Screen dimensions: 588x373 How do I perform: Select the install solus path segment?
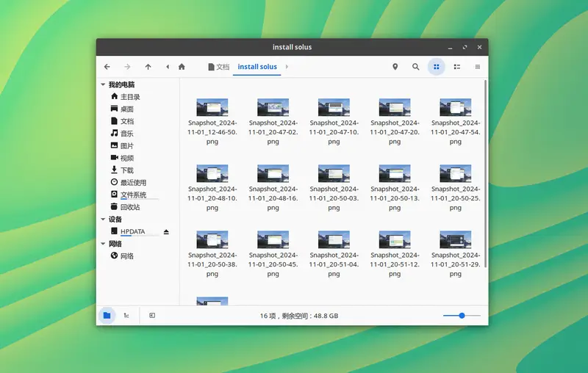point(257,67)
